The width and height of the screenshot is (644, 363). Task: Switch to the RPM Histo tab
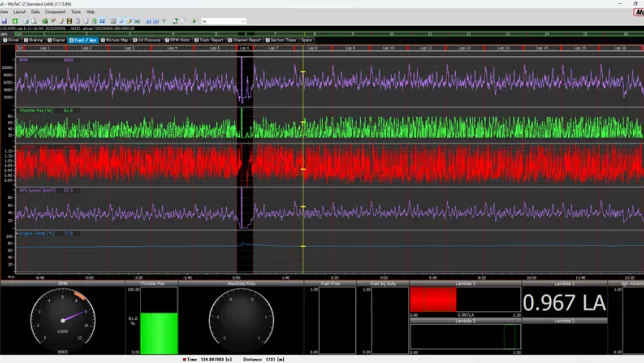click(178, 40)
